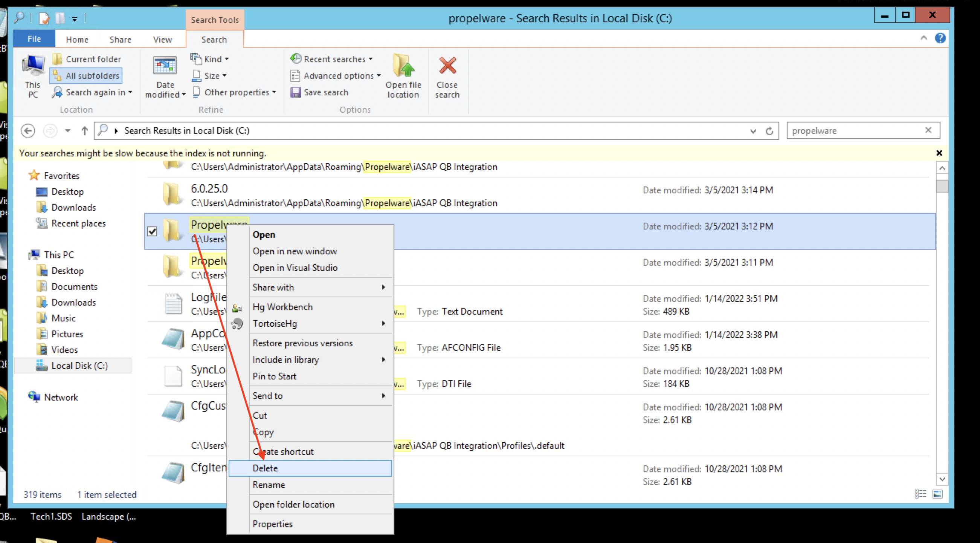980x543 pixels.
Task: Open Advanced options dropdown
Action: 336,76
